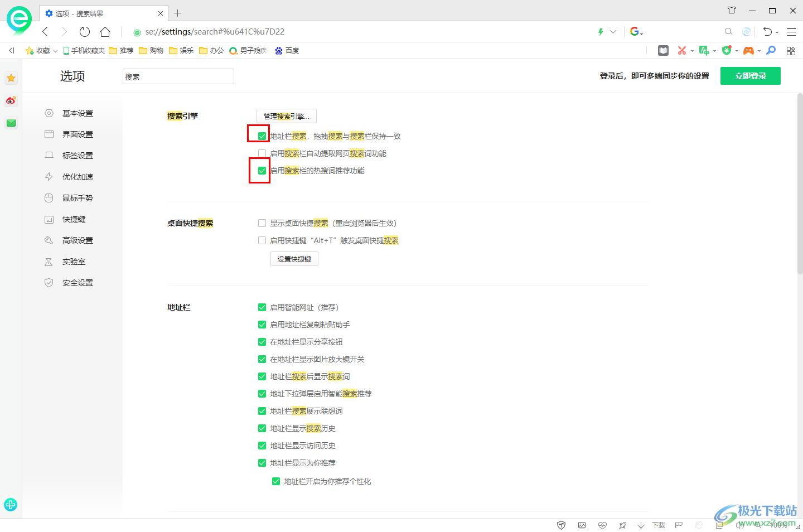803x532 pixels.
Task: Open the Weibo sidebar icon
Action: click(11, 100)
